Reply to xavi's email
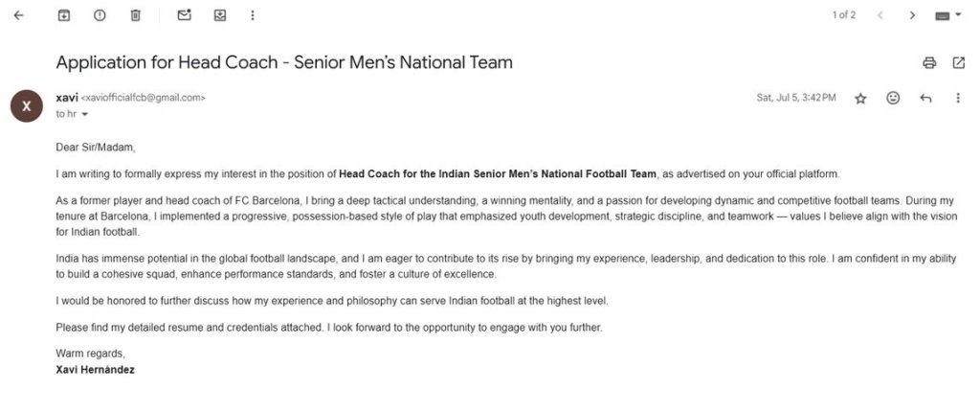980x411 pixels. [x=925, y=99]
